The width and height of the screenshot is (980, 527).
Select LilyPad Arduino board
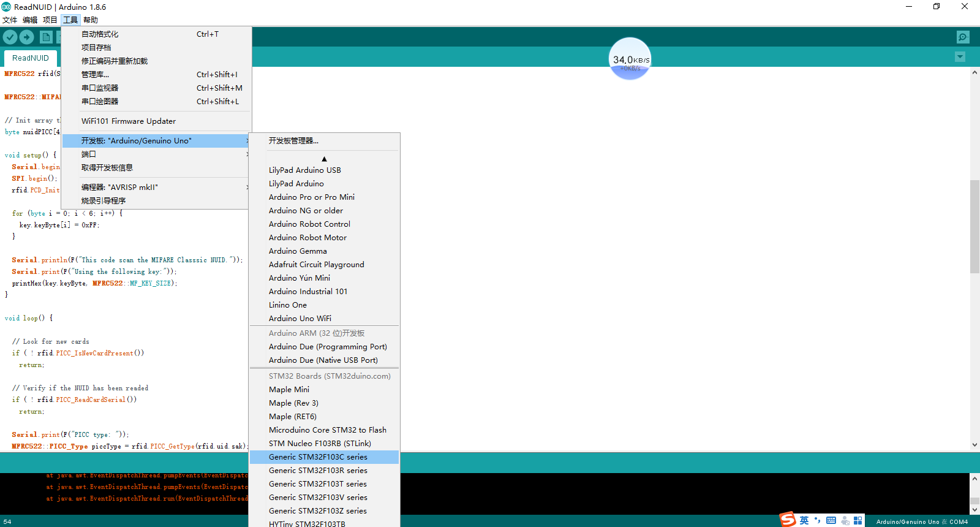click(x=324, y=184)
